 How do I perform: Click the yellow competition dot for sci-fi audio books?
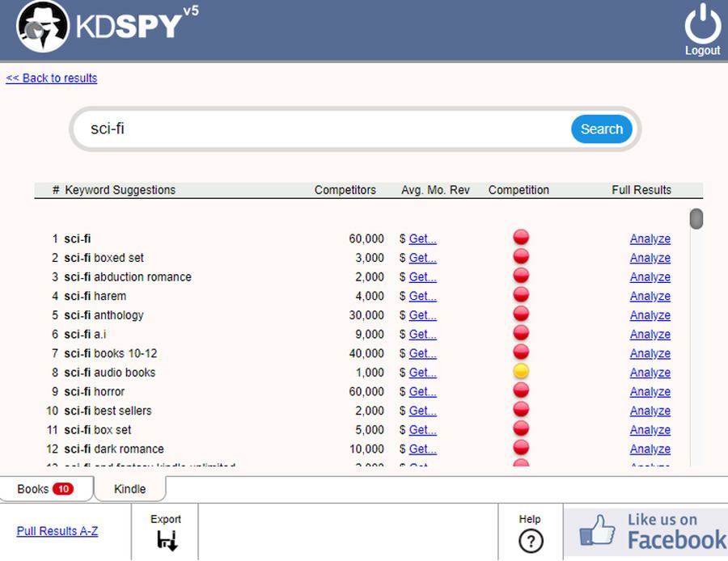pyautogui.click(x=520, y=370)
